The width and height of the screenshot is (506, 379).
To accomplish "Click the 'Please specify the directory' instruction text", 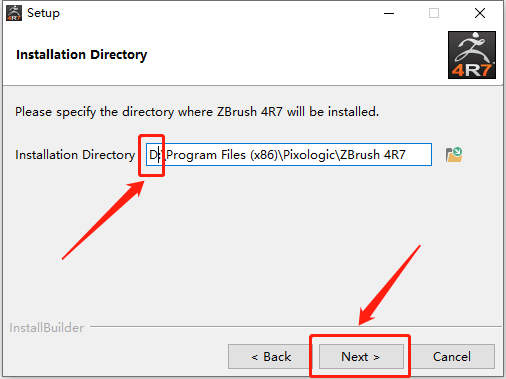I will click(197, 112).
